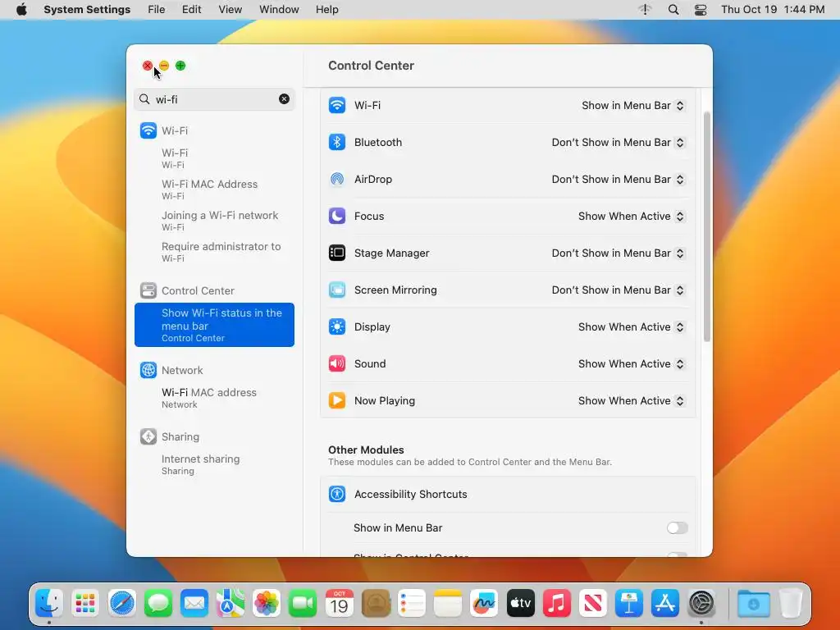Open Display Show When Active dropdown
Viewport: 840px width, 630px height.
632,327
